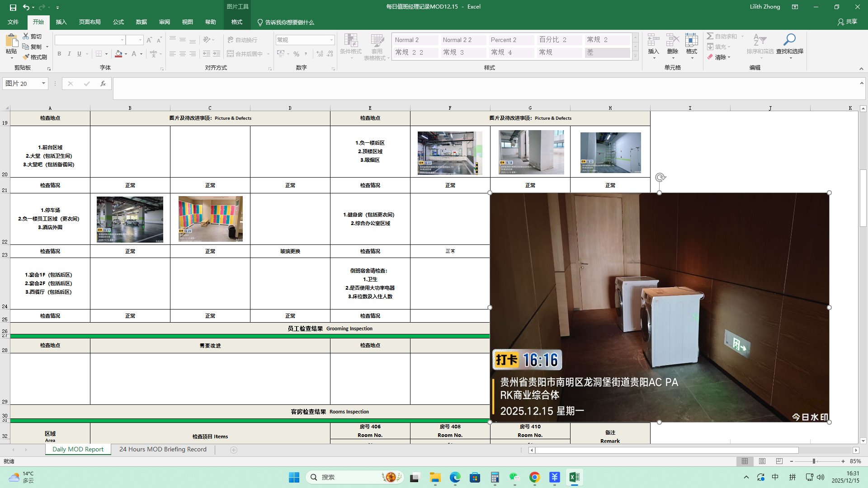Click the Tell me what to do search

[x=289, y=22]
